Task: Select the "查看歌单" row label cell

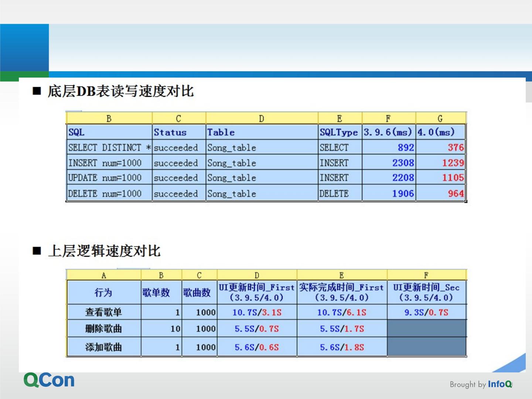Action: (x=104, y=312)
